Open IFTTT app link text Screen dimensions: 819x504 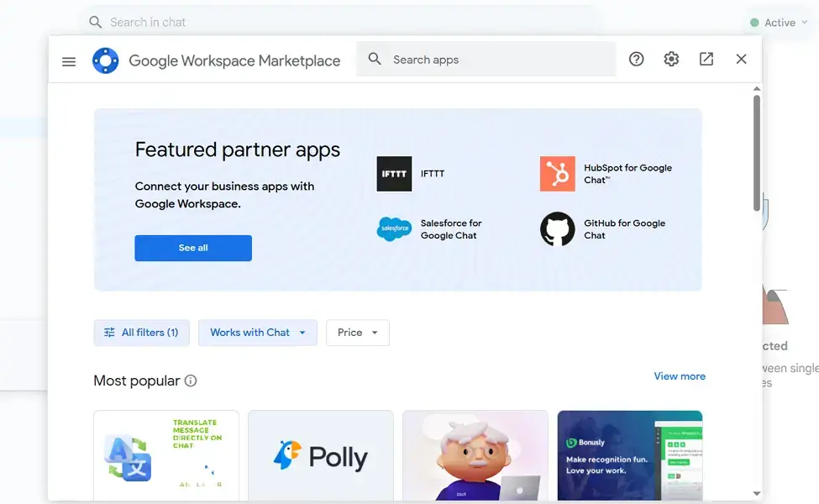(433, 174)
